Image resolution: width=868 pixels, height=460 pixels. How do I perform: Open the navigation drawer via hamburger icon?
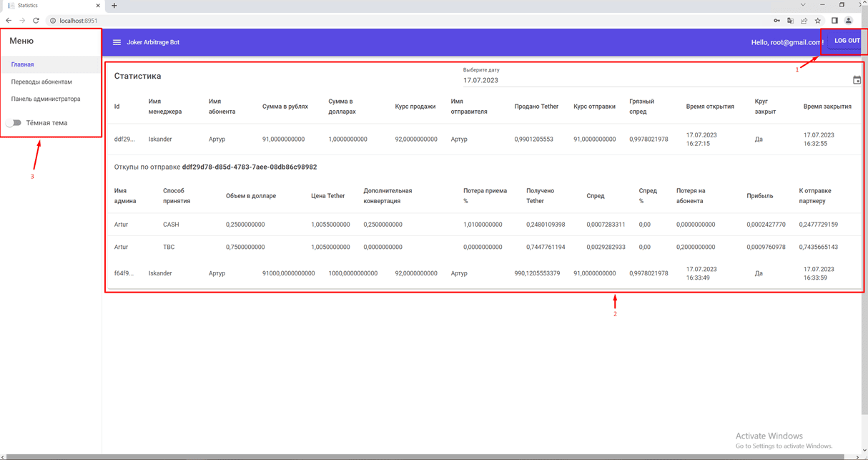point(117,41)
